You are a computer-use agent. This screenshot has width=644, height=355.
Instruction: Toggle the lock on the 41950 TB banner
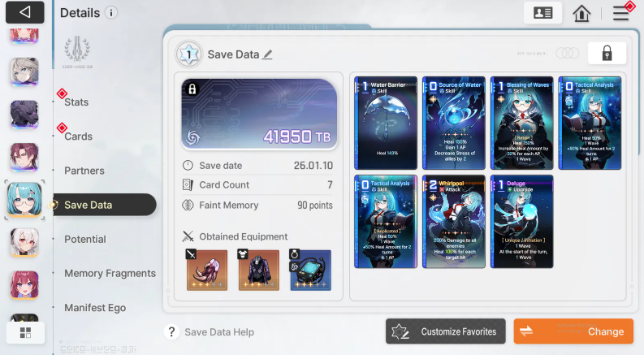click(x=192, y=89)
